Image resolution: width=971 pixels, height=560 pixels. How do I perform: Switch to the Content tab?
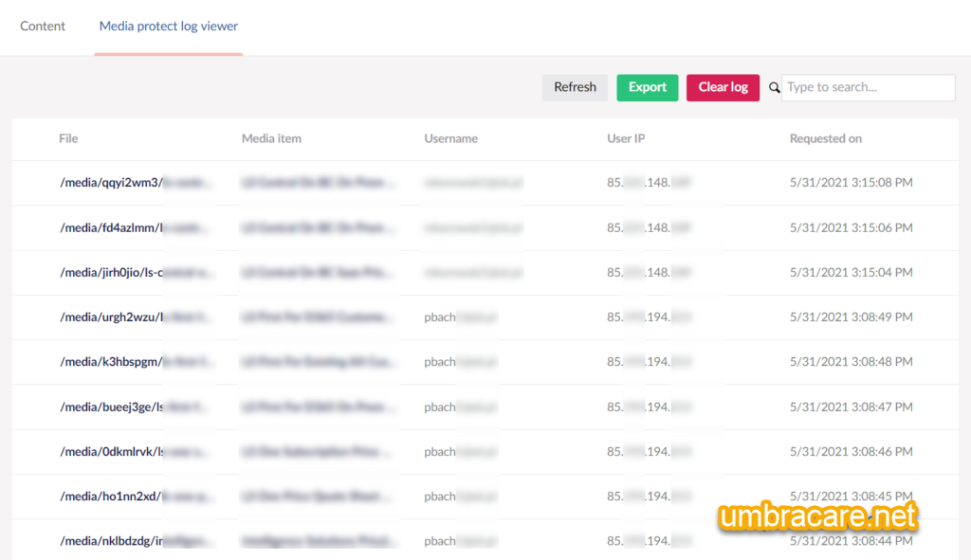(x=42, y=27)
